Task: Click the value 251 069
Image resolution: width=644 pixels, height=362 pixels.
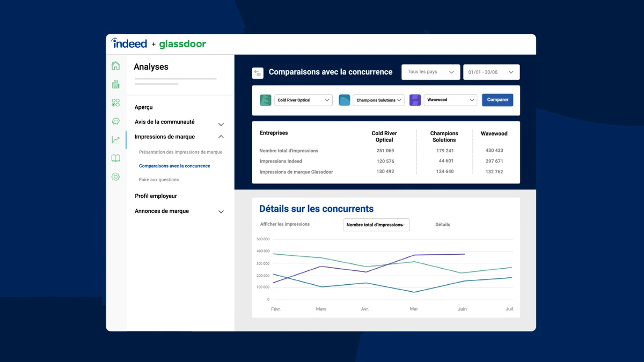Action: click(385, 151)
